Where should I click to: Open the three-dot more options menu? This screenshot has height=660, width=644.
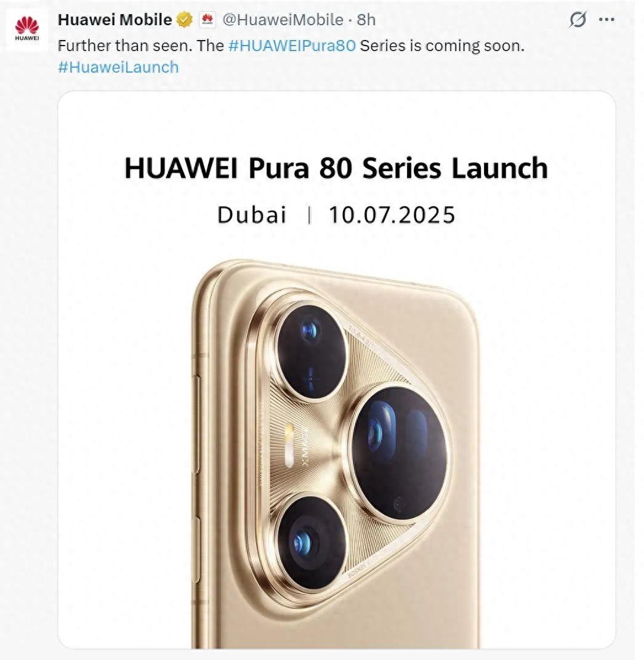[x=606, y=19]
